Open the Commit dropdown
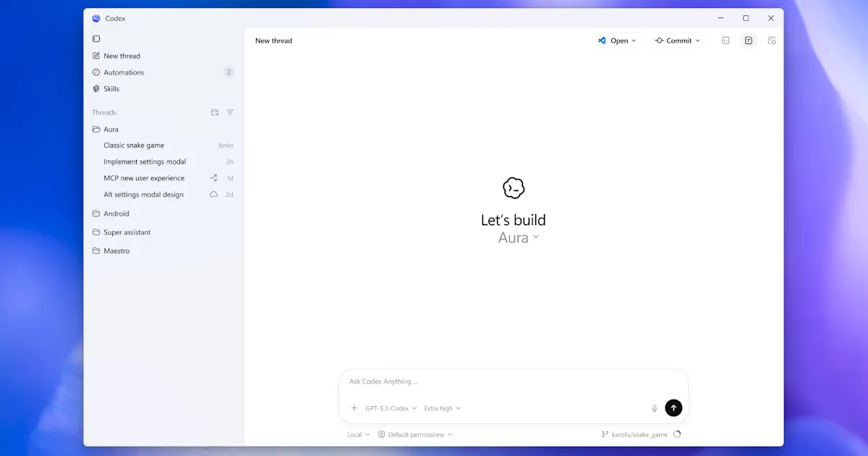The height and width of the screenshot is (456, 868). pos(678,41)
